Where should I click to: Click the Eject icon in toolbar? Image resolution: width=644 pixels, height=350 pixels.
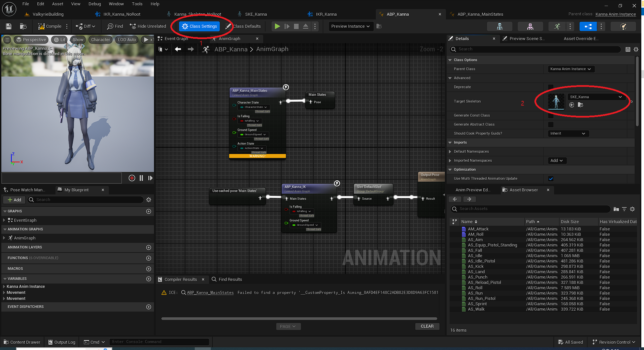[x=305, y=26]
